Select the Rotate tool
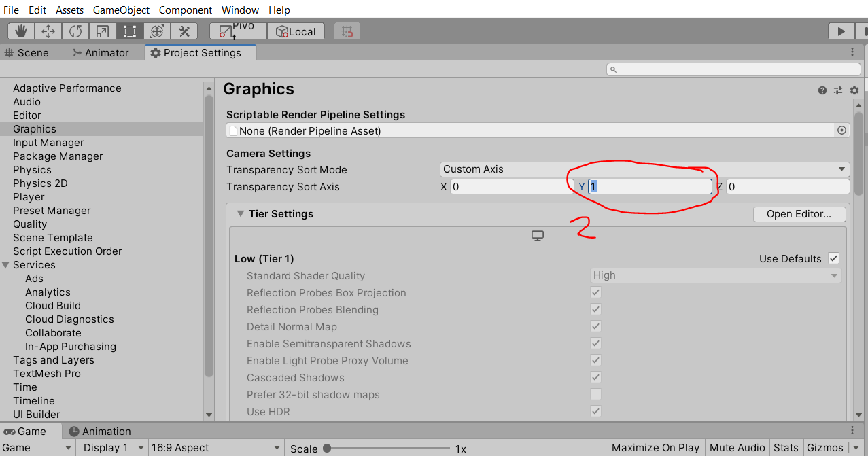The image size is (868, 456). pos(75,31)
